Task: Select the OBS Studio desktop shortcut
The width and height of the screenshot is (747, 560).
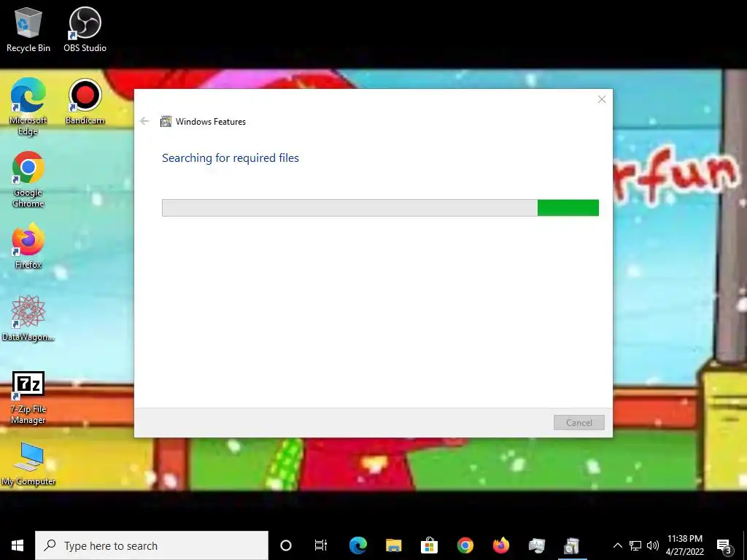Action: (x=85, y=29)
